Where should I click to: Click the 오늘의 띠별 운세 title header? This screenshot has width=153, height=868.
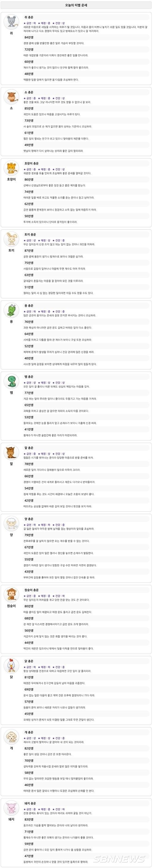[76, 5]
